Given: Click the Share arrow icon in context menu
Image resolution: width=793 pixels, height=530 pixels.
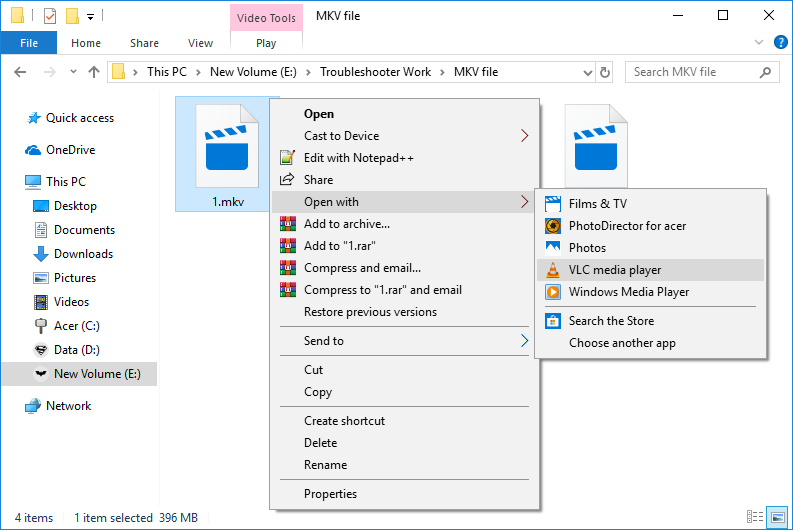Looking at the screenshot, I should (287, 180).
